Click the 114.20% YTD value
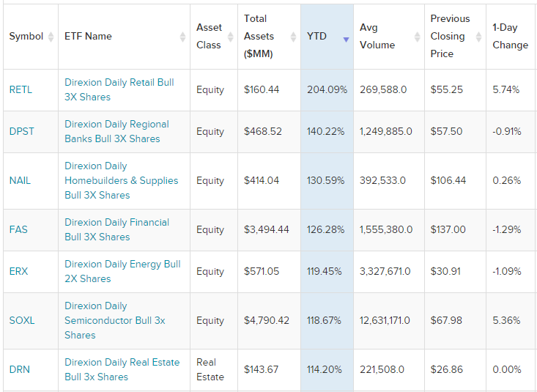Image resolution: width=537 pixels, height=392 pixels. point(325,370)
